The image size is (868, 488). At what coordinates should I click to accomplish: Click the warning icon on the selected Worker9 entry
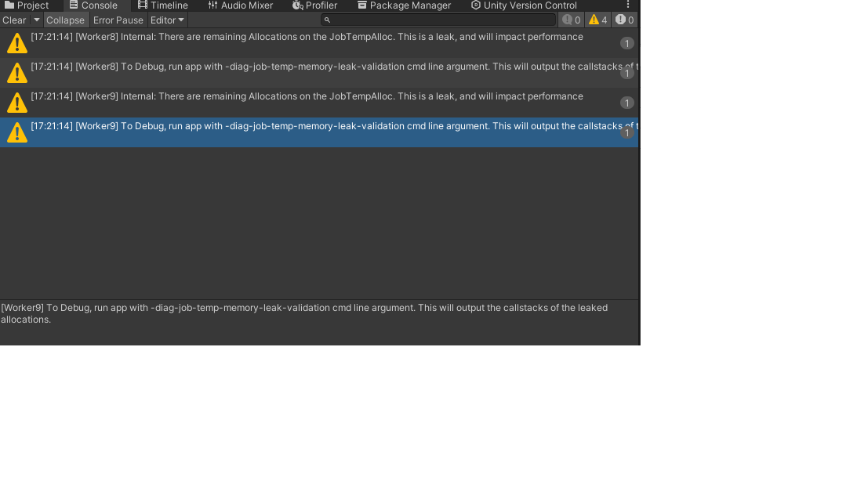tap(16, 132)
